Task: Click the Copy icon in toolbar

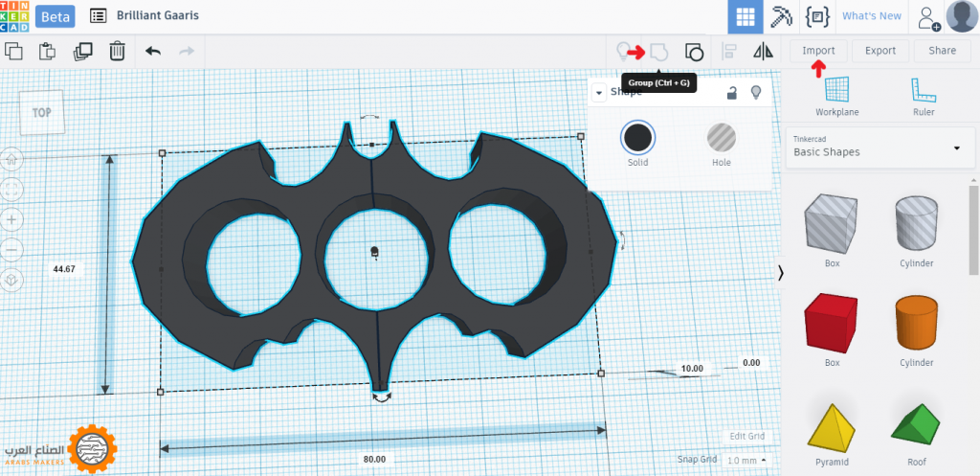Action: click(13, 51)
